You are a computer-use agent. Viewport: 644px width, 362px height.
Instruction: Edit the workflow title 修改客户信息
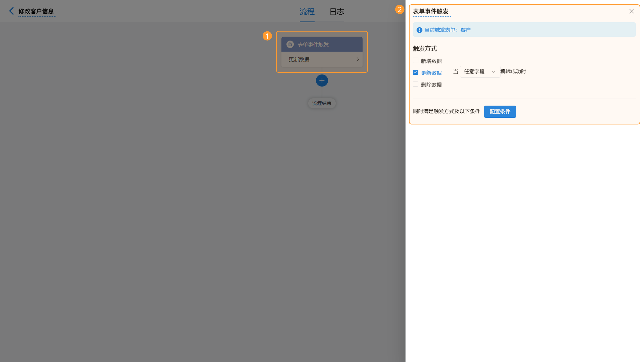[x=36, y=11]
